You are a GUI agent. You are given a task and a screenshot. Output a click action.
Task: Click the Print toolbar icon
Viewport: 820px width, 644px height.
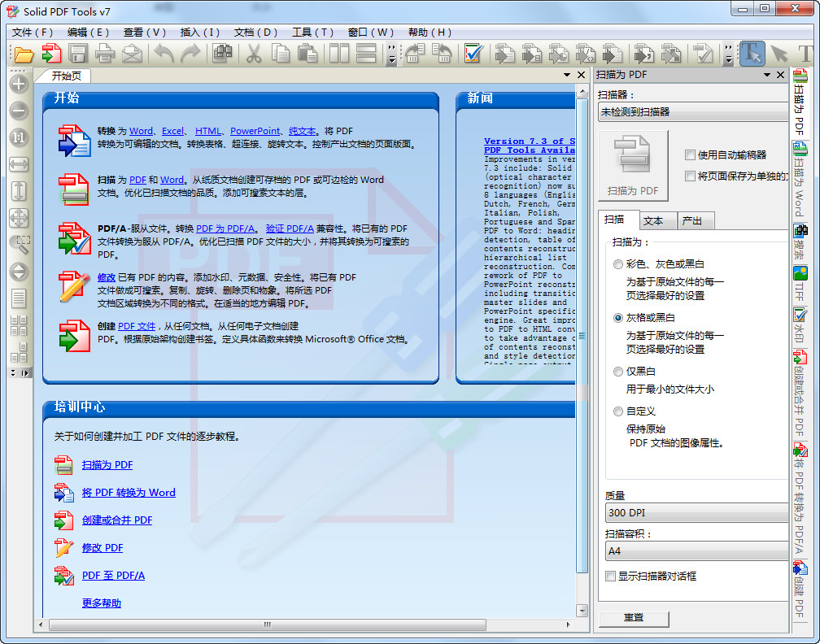click(x=105, y=54)
